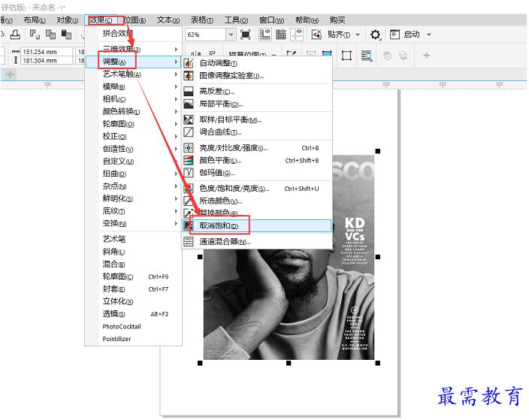
Task: Open the options gear icon
Action: click(x=375, y=35)
